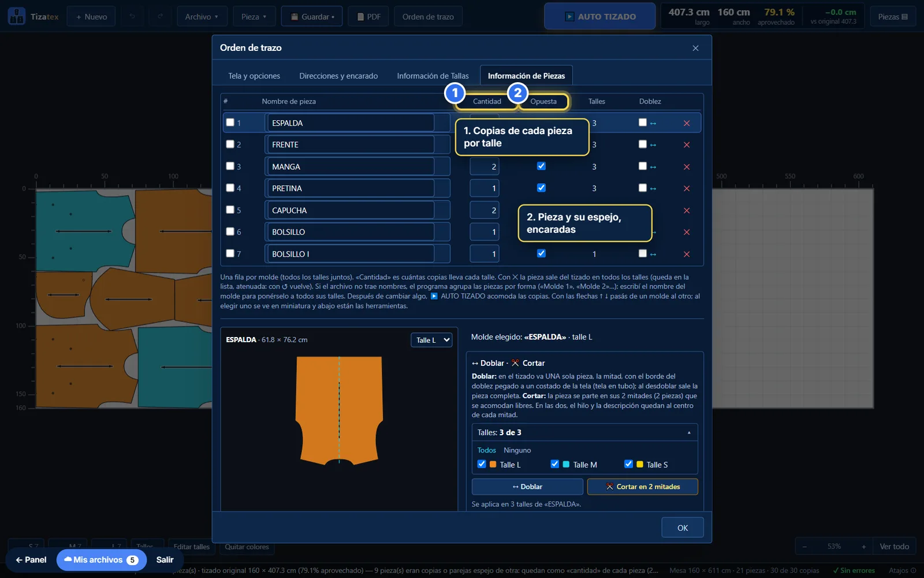Click the redo arrow in top toolbar
This screenshot has width=924, height=578.
click(160, 17)
